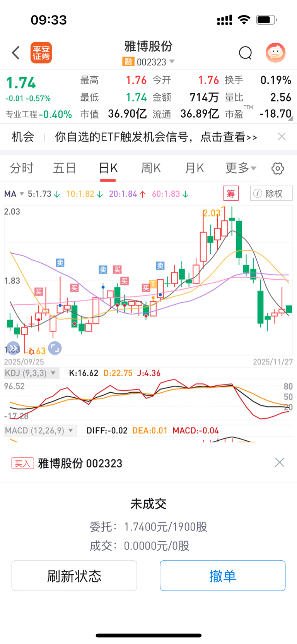Open ETF signal link 点击查看>>

(x=229, y=137)
